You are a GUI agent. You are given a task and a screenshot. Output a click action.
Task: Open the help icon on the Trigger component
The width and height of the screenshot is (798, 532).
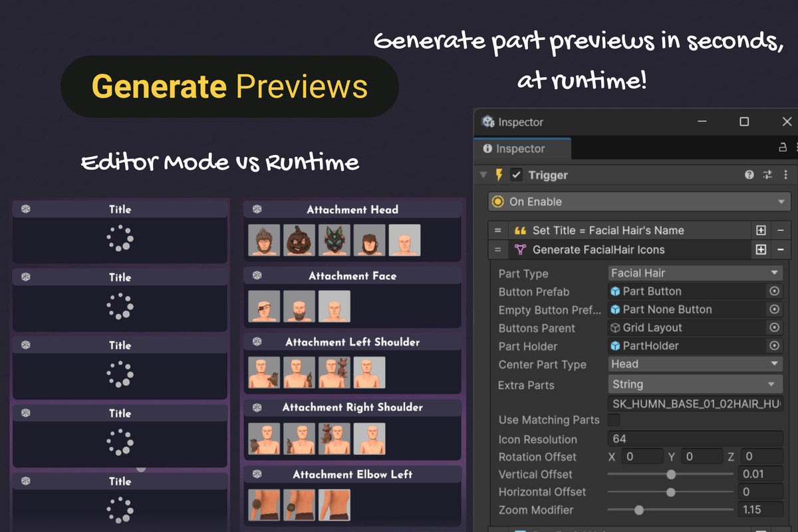point(749,175)
